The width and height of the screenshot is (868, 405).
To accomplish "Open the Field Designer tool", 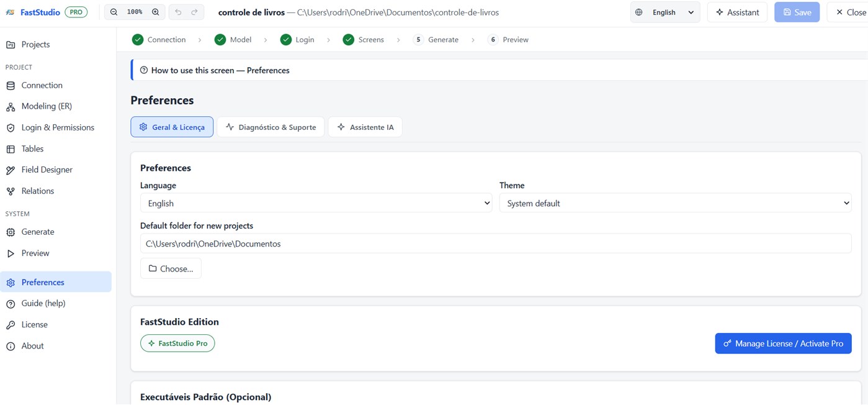I will pos(56,170).
